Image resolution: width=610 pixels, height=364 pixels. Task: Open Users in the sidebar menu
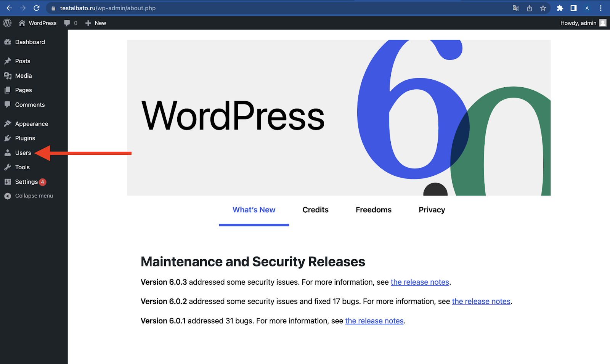pos(23,153)
